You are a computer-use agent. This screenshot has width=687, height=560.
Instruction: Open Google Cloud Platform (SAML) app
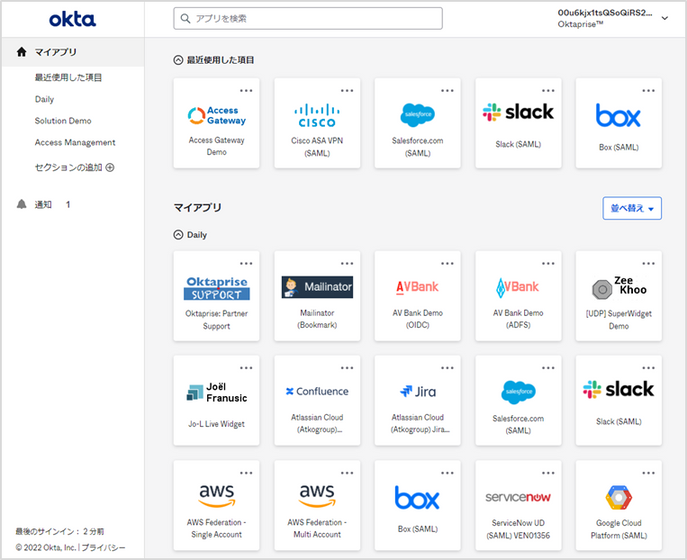[x=619, y=505]
